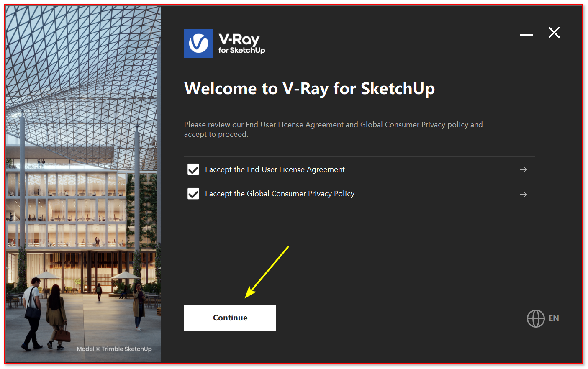
Task: Uncheck the End User License Agreement checkbox
Action: pyautogui.click(x=193, y=169)
